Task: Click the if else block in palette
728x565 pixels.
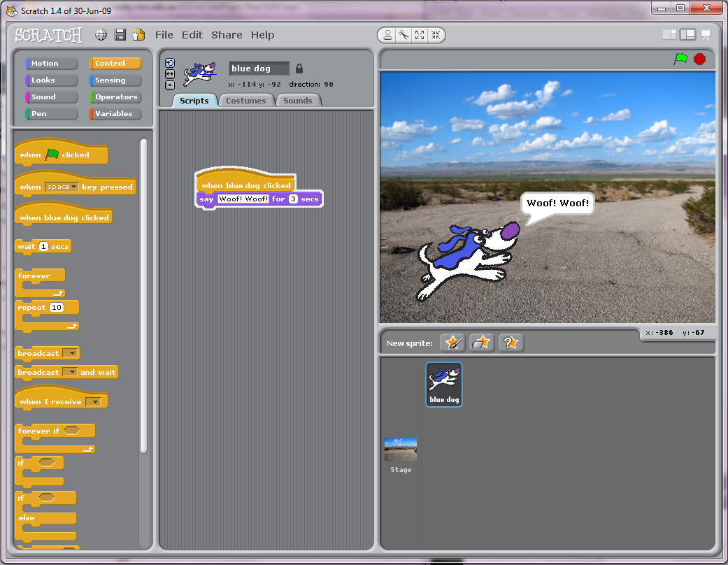Action: pos(45,517)
